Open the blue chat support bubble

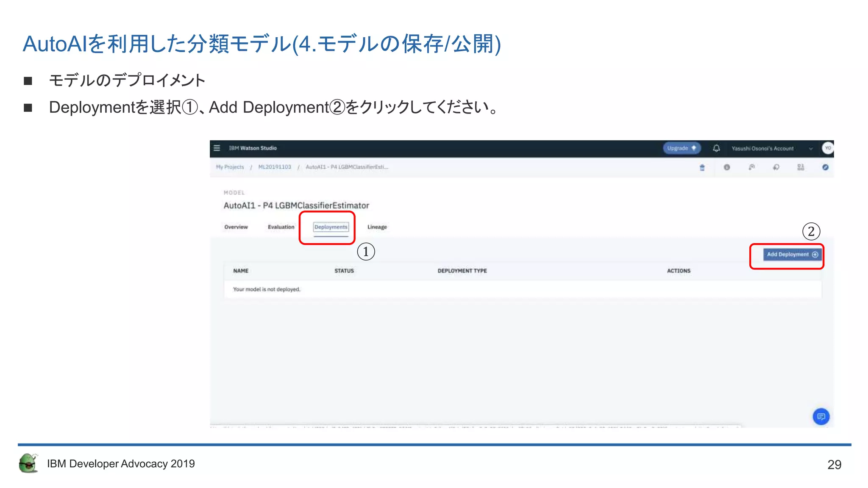[x=821, y=416]
